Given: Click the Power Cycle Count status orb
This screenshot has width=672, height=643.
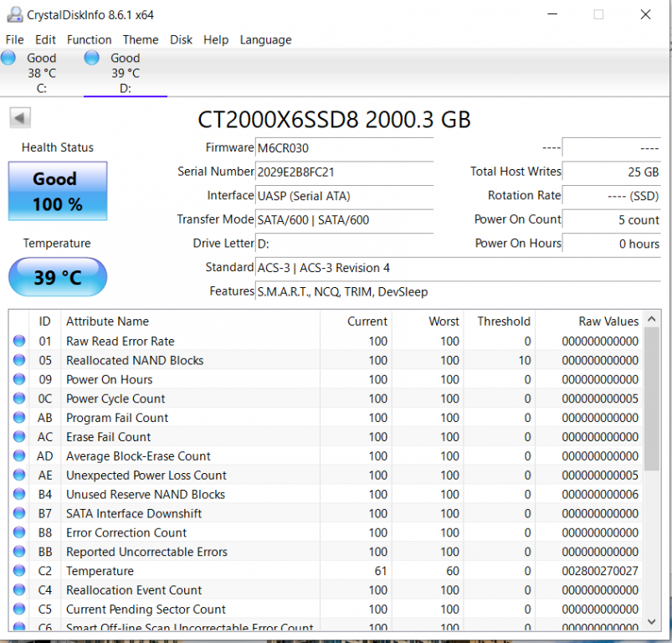Looking at the screenshot, I should coord(19,399).
